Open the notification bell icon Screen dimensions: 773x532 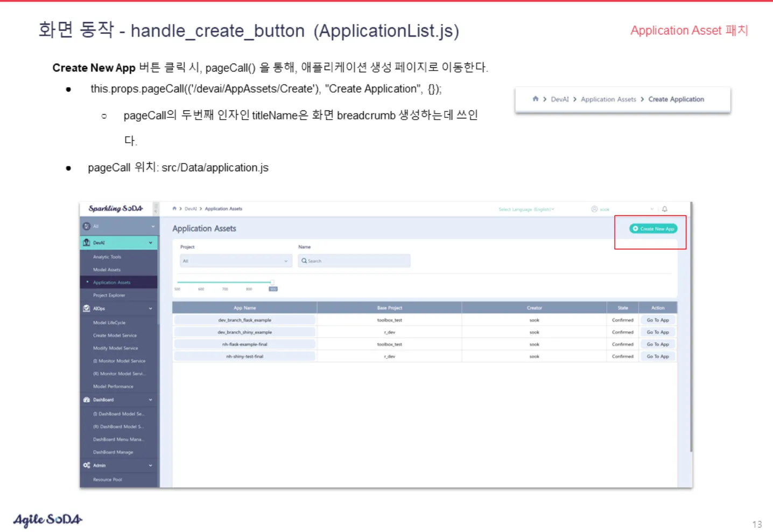click(665, 209)
